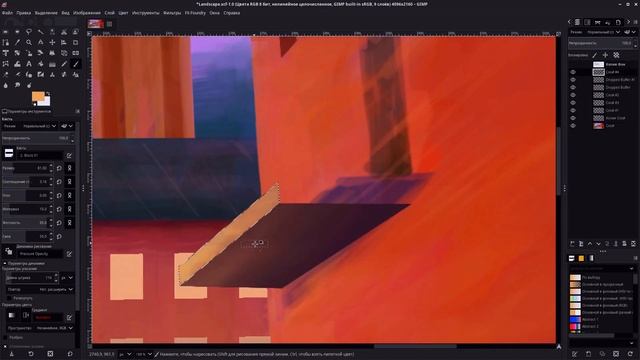The image size is (640, 360).
Task: Open the paint dynamics editor icon
Action: [x=69, y=254]
